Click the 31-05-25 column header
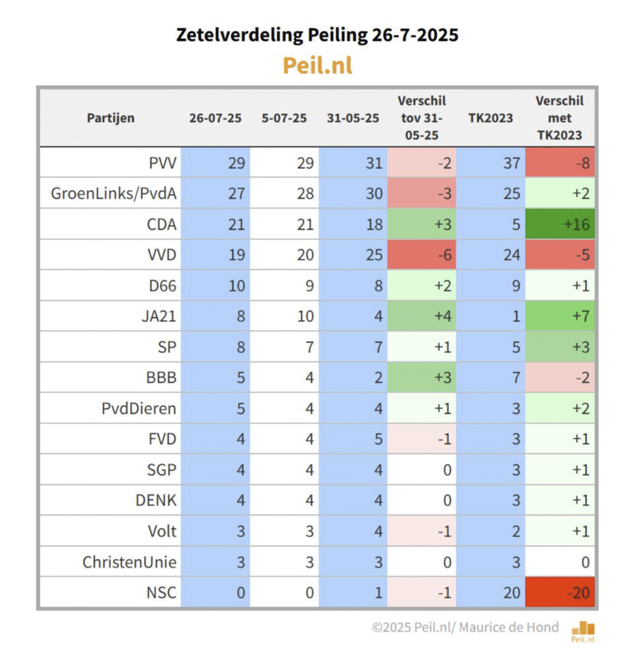The height and width of the screenshot is (662, 644). tap(353, 118)
